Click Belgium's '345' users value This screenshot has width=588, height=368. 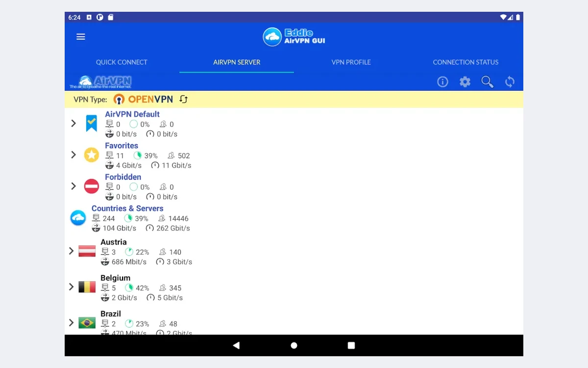tap(175, 288)
